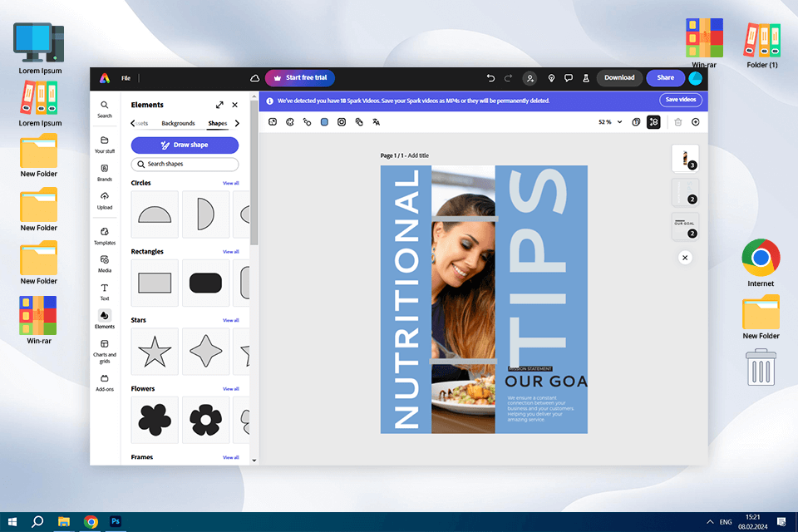
Task: Insert the flower shape with center hole
Action: tap(205, 420)
